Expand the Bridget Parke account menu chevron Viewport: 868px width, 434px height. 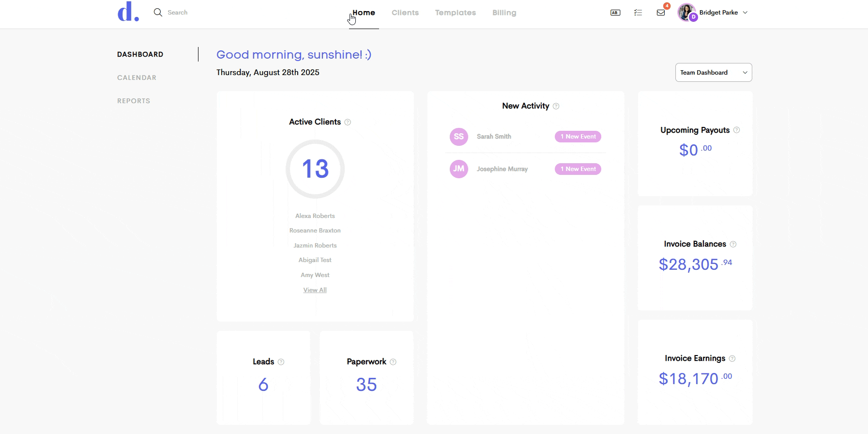click(x=745, y=13)
